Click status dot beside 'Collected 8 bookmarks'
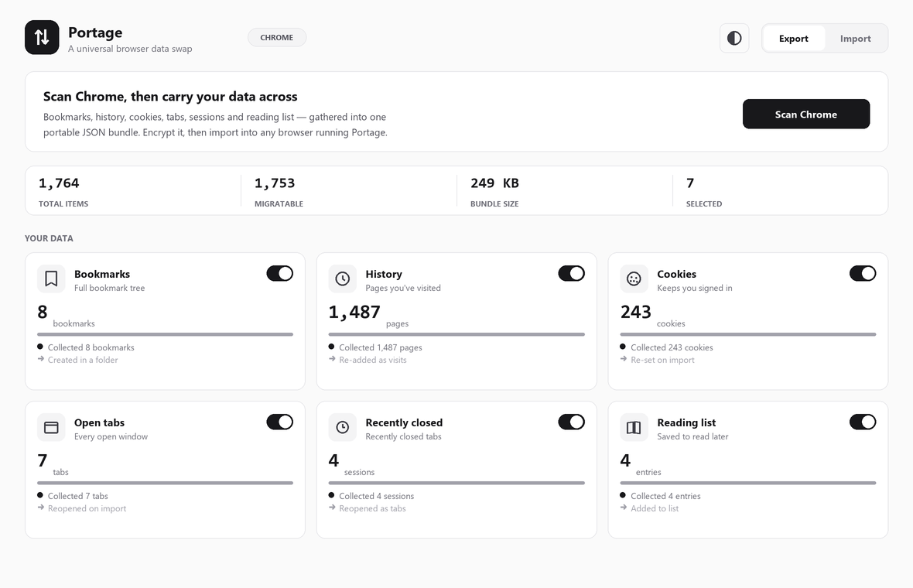Viewport: 913px width, 588px height. point(40,347)
